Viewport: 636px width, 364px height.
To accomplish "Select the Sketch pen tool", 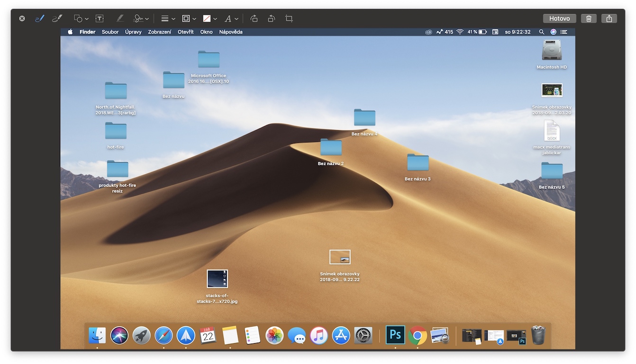I will click(x=40, y=18).
